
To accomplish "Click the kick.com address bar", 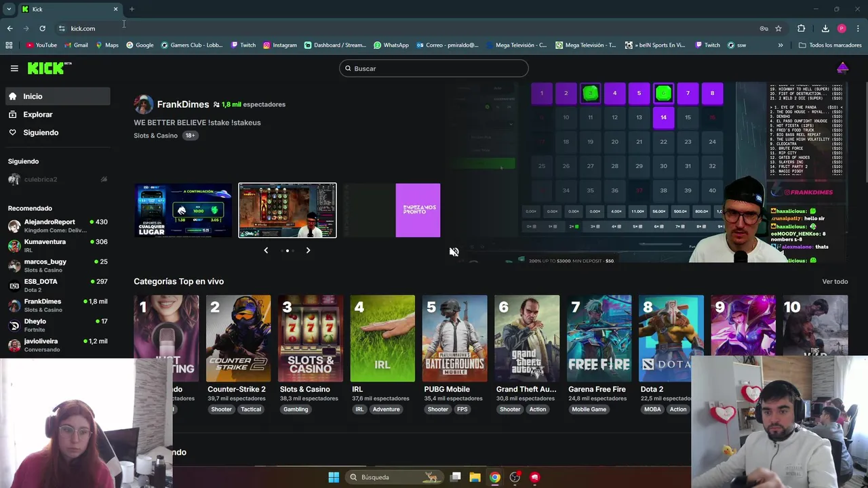I will coord(407,28).
